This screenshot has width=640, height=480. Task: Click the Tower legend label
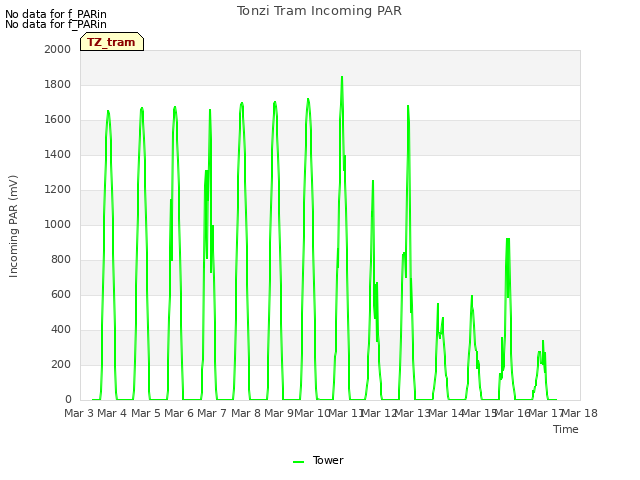328,460
